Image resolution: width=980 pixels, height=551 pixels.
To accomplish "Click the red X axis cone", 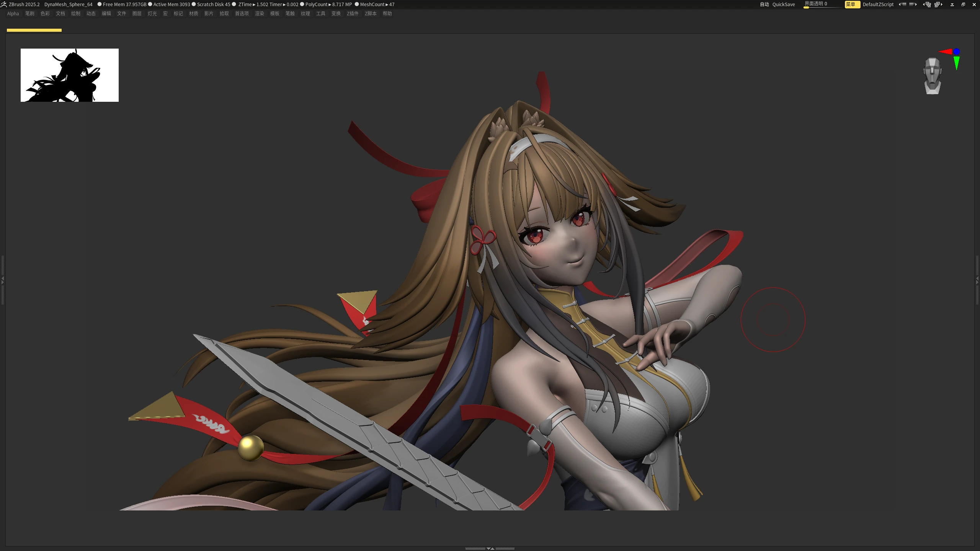I will 946,51.
